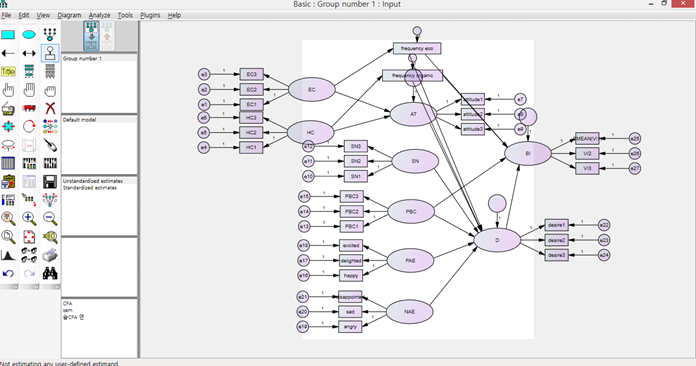
Task: Expand the first toolbar column overflow arrow
Action: point(15,287)
